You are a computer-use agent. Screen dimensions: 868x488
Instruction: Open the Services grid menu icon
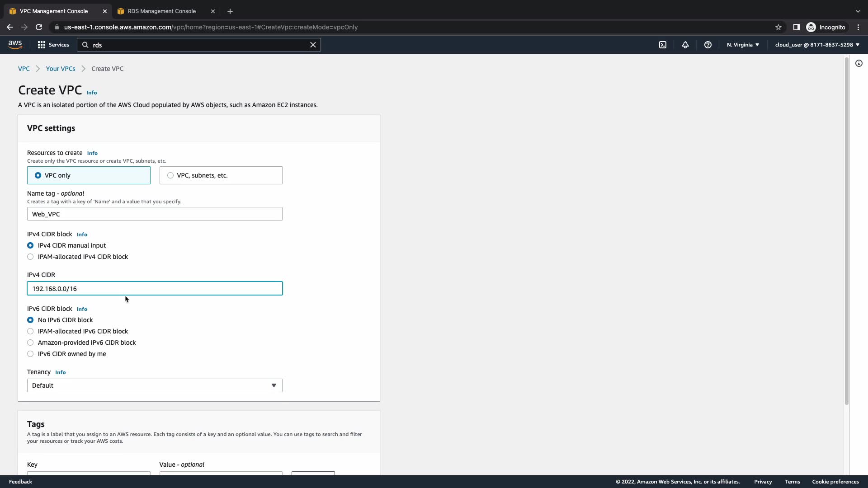[42, 45]
